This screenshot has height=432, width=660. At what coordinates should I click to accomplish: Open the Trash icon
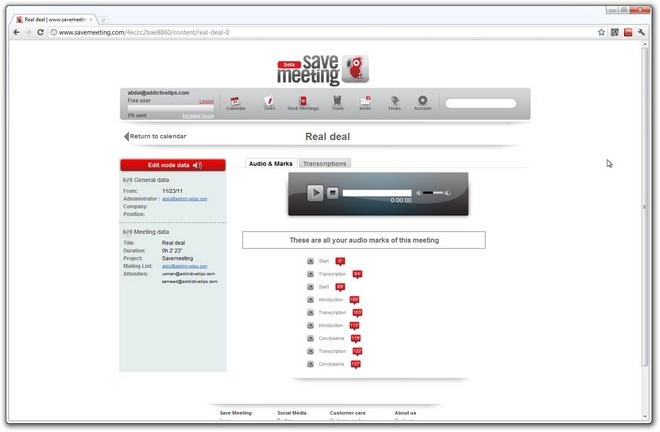click(x=338, y=103)
